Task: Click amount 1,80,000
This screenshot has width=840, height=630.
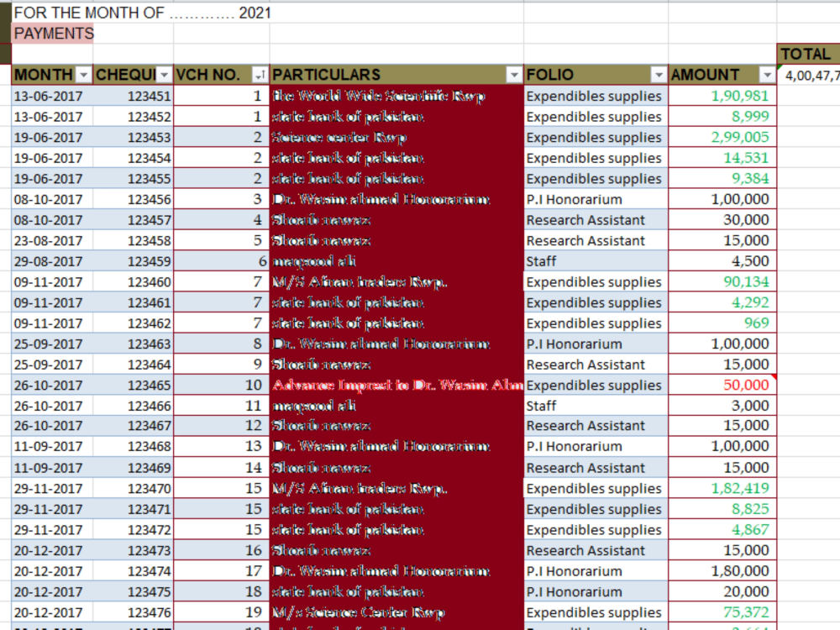Action: [x=740, y=571]
